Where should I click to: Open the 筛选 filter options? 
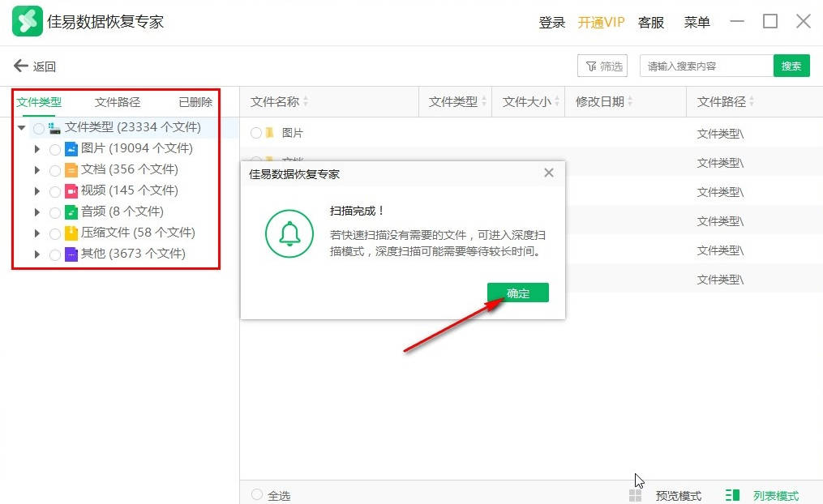tap(602, 66)
